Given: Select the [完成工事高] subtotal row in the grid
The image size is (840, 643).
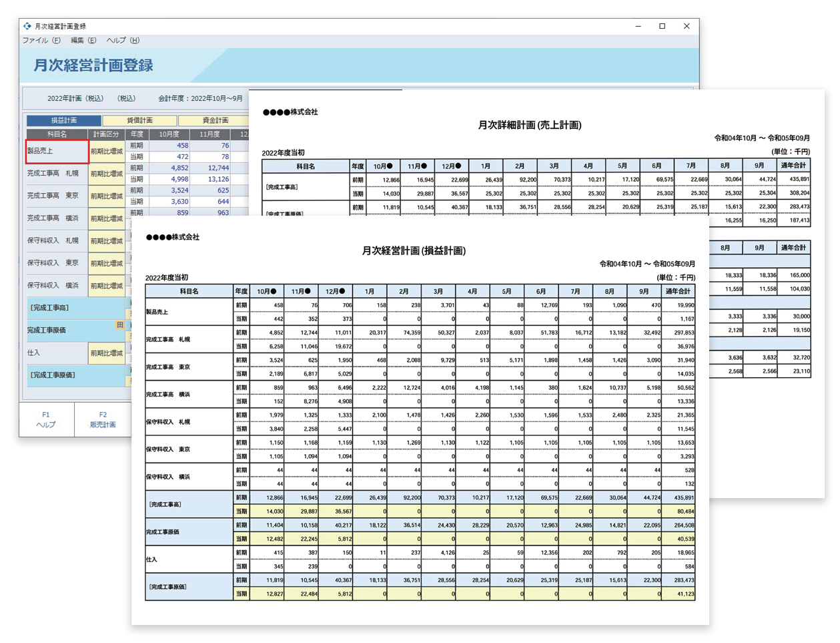Looking at the screenshot, I should coord(75,308).
